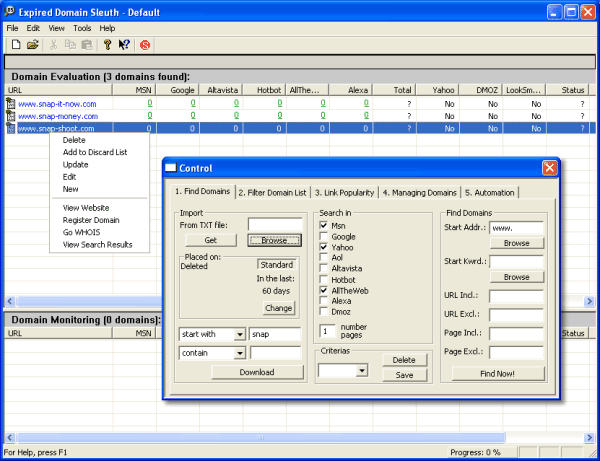600x461 pixels.
Task: Click right arrow of Domain Evaluation scrollbar
Action: (589, 301)
